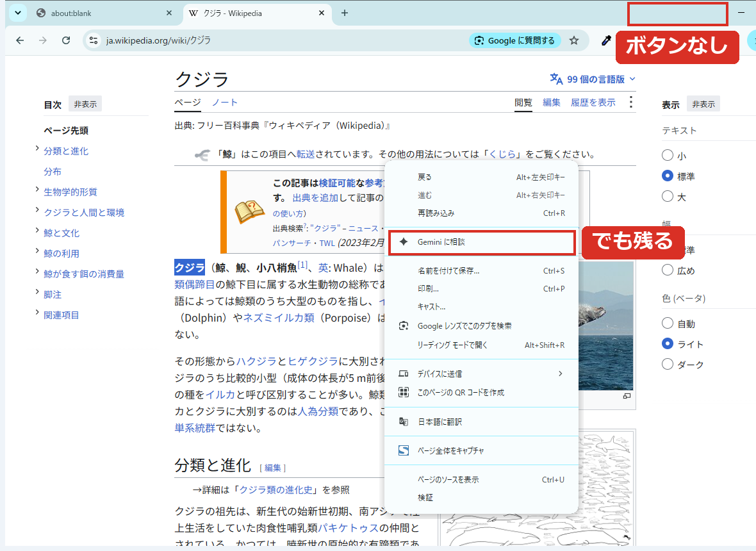The image size is (756, 551).
Task: Hide the 表示 panel with 非表示 button
Action: pyautogui.click(x=703, y=104)
